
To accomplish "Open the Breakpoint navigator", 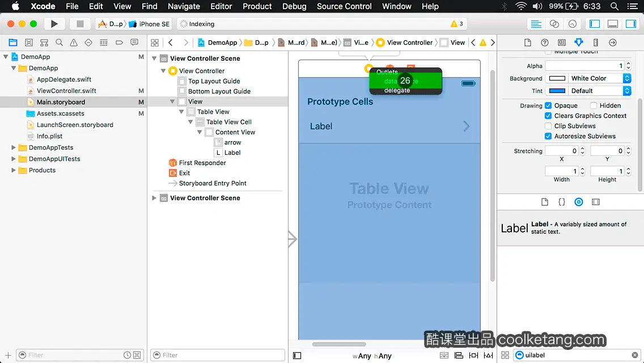I will tap(119, 43).
